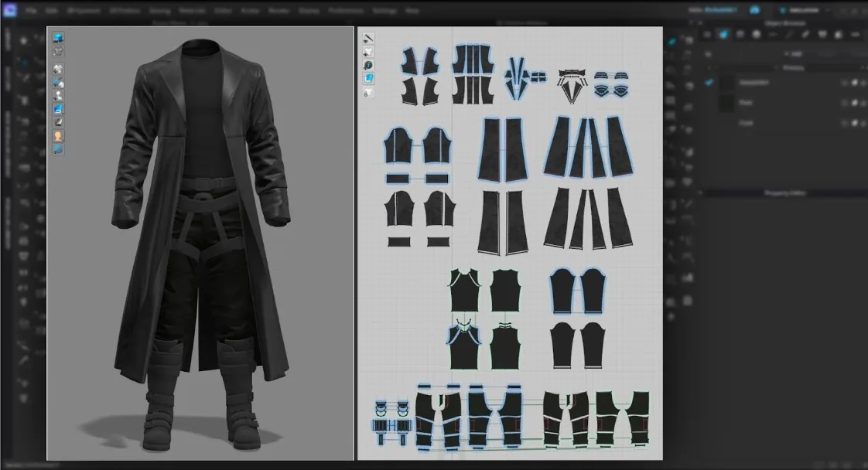Click the white avatar figure icon in 3D toolbar

(58, 96)
